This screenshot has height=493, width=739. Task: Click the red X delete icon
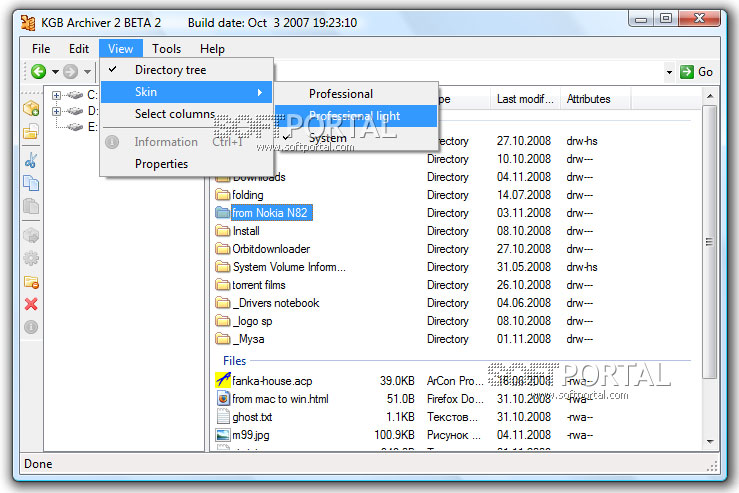(x=31, y=304)
